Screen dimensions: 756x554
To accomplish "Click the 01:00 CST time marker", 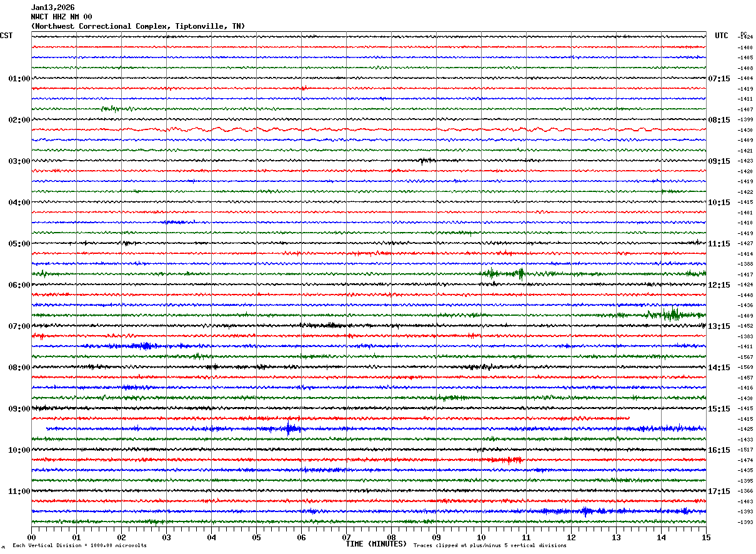I will 19,79.
